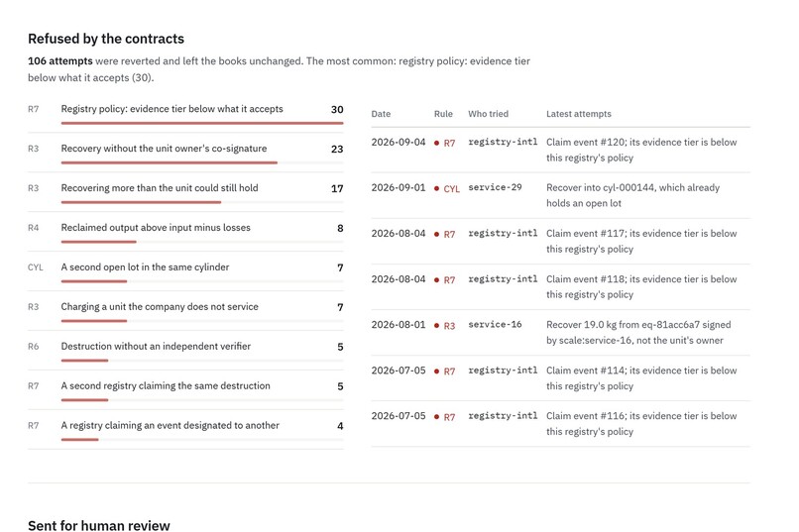Click "Recover 19.0 kg from eq-81acc6a7" description

(638, 333)
